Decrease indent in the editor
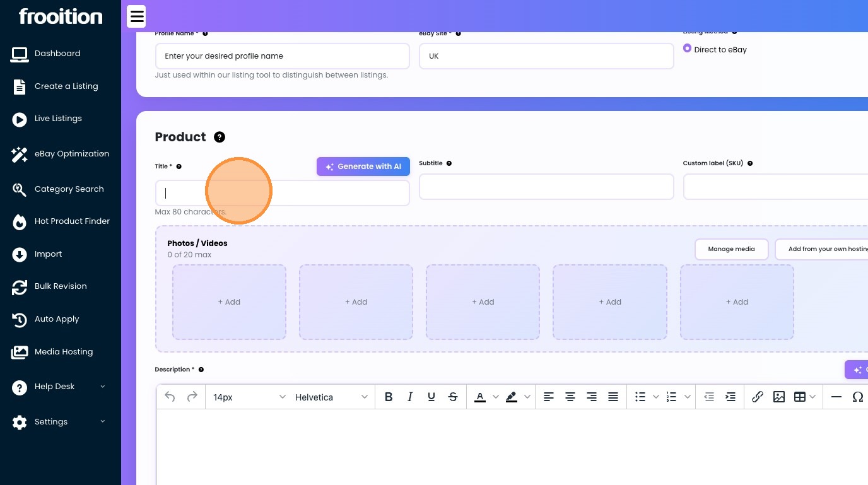 (709, 397)
